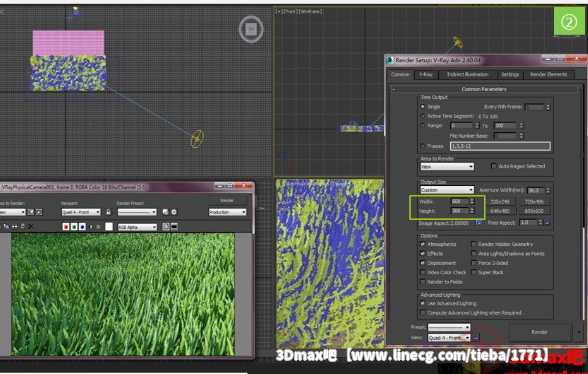
Task: Toggle Monochrome display icon
Action: pos(99,227)
